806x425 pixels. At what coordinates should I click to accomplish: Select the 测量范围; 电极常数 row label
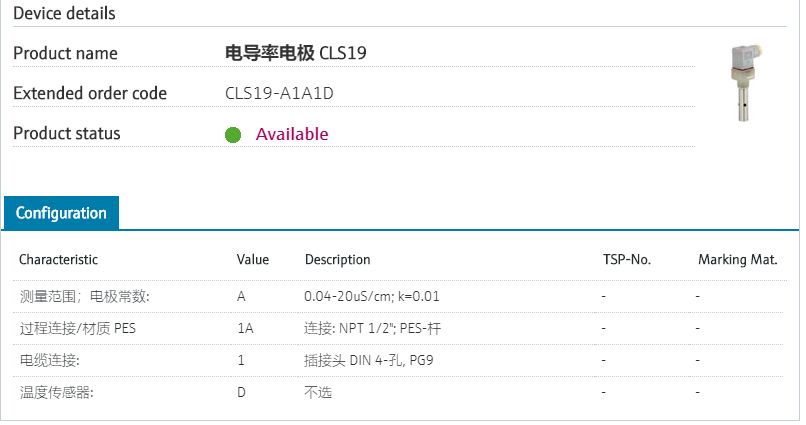point(84,297)
